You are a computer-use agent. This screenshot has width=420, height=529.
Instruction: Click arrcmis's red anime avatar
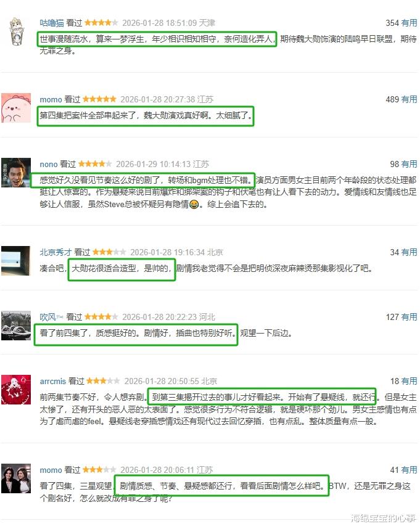[16, 390]
